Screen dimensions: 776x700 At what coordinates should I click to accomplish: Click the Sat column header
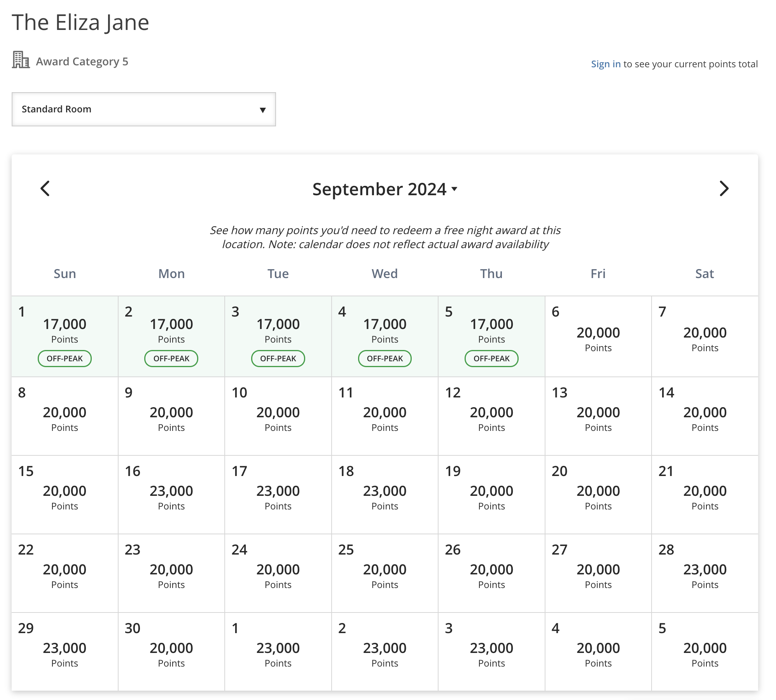tap(705, 274)
